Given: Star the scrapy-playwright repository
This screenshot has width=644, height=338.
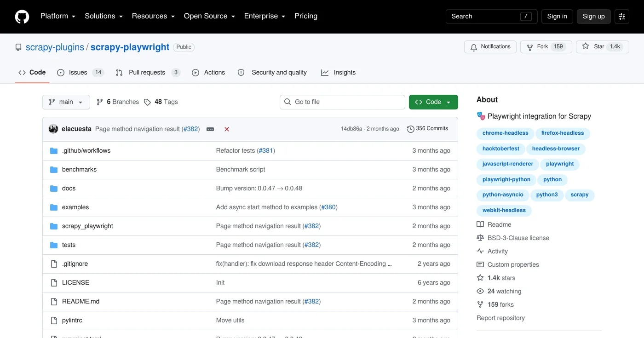Looking at the screenshot, I should click(602, 47).
